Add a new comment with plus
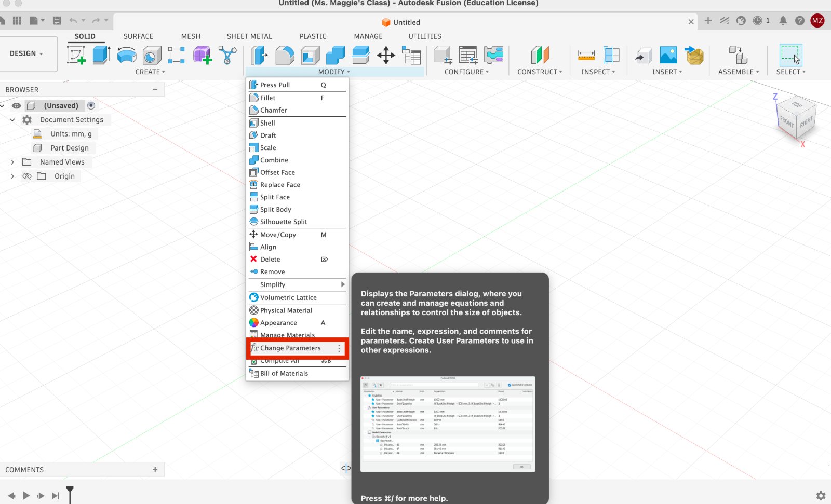Viewport: 831px width, 504px height. coord(155,469)
